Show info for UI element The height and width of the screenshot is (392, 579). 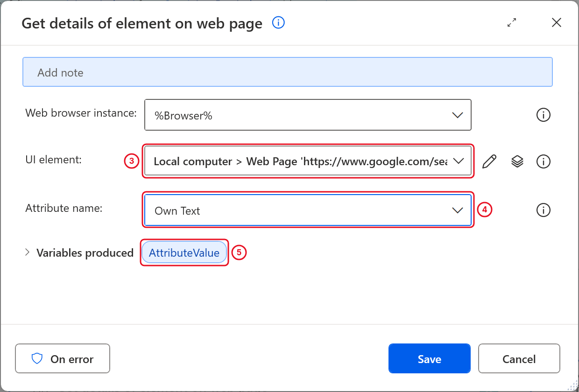(544, 161)
